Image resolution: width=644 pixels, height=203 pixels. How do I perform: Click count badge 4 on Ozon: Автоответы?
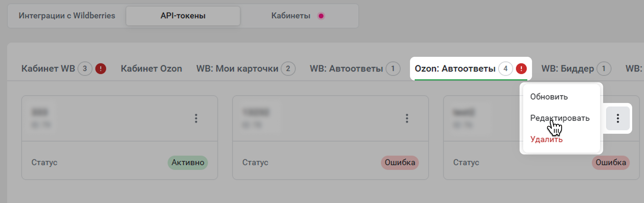click(505, 69)
